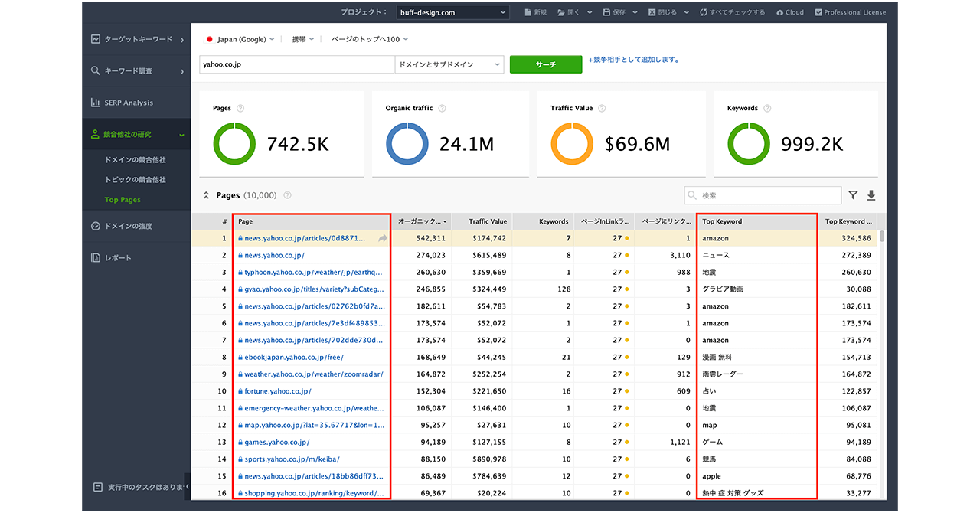Click すべてチェックする in the top toolbar
Image resolution: width=980 pixels, height=513 pixels.
[732, 12]
